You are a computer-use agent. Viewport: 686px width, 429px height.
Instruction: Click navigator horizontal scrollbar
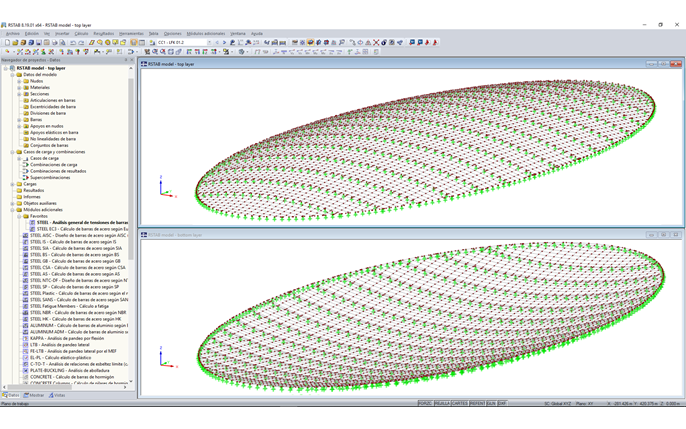coord(39,387)
